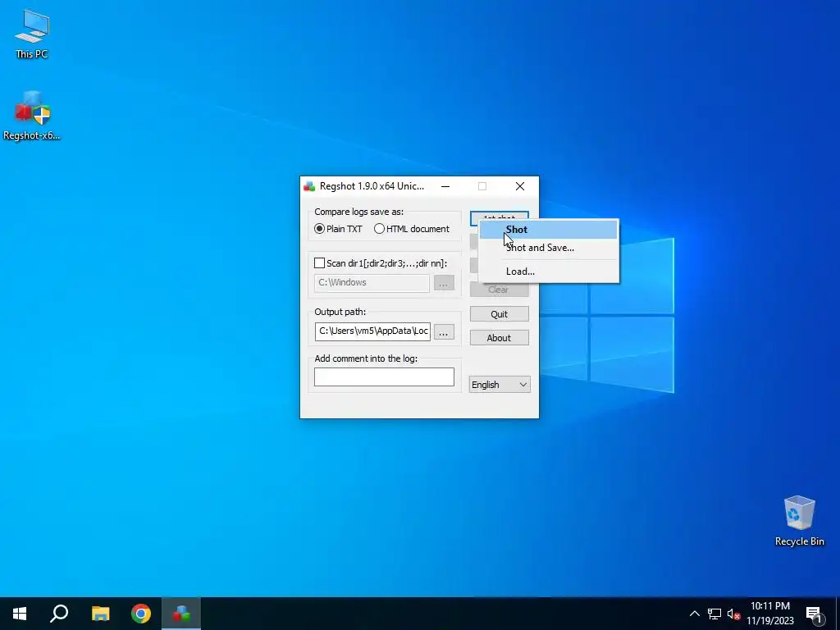The width and height of the screenshot is (840, 630).
Task: Select the Regshot-x64 desktop shortcut
Action: click(x=32, y=115)
